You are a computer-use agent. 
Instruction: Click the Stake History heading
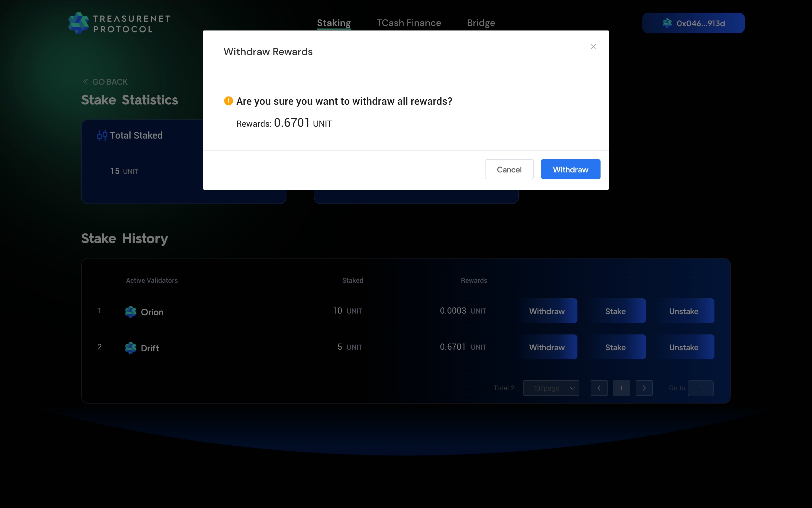pos(125,238)
